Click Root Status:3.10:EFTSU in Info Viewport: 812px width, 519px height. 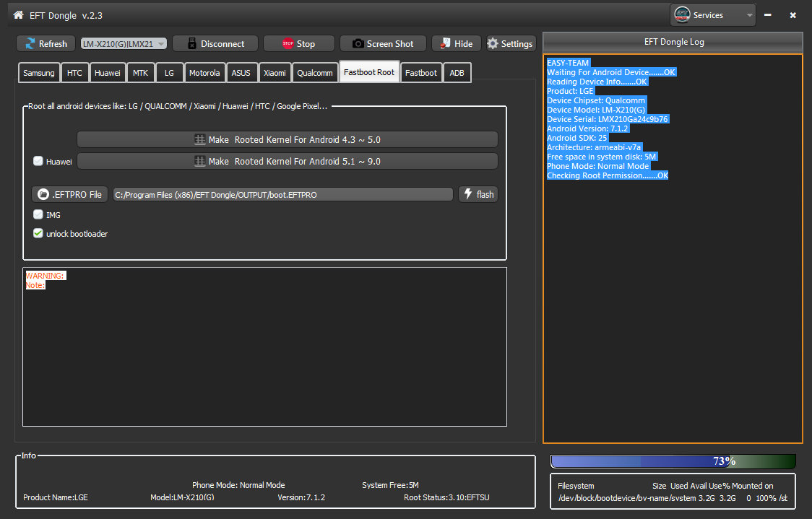pyautogui.click(x=446, y=497)
